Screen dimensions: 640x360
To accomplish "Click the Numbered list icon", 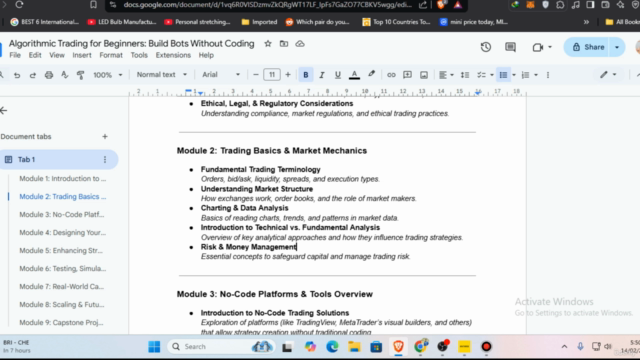I will 525,75.
